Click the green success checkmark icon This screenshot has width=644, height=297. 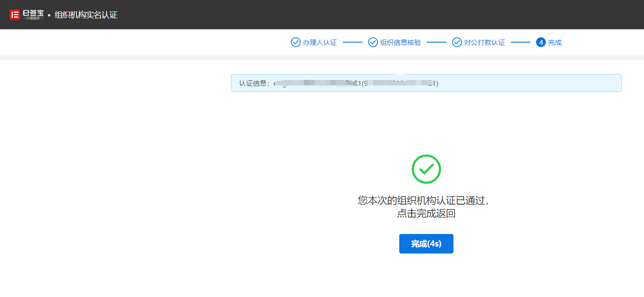pos(426,169)
